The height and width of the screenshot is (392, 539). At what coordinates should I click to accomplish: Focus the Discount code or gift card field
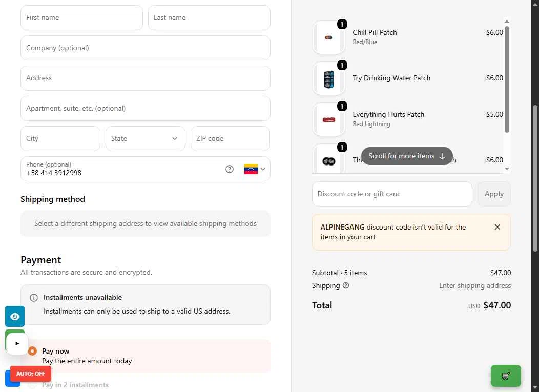pyautogui.click(x=392, y=194)
